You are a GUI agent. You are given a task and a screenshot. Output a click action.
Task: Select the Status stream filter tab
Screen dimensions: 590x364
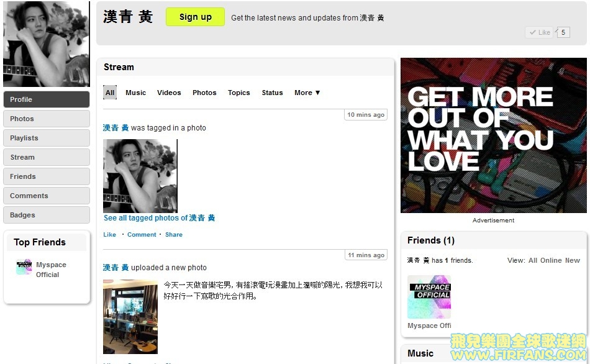272,93
